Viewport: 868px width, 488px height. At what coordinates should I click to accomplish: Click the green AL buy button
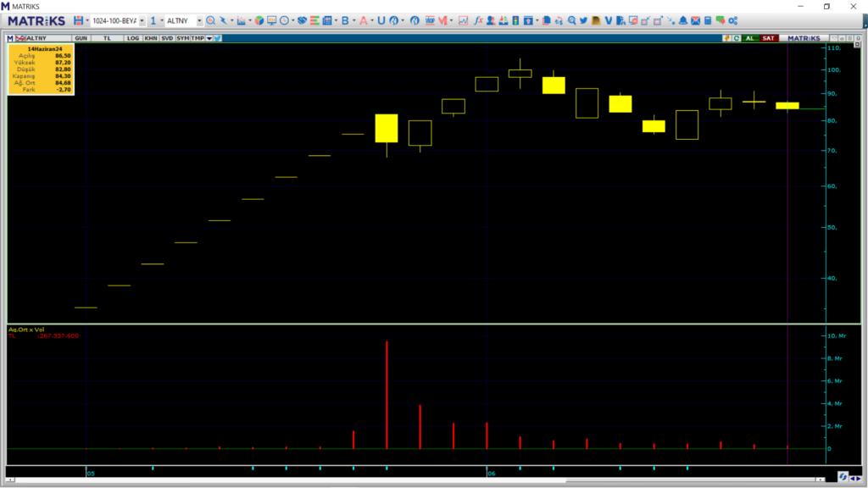pyautogui.click(x=749, y=38)
